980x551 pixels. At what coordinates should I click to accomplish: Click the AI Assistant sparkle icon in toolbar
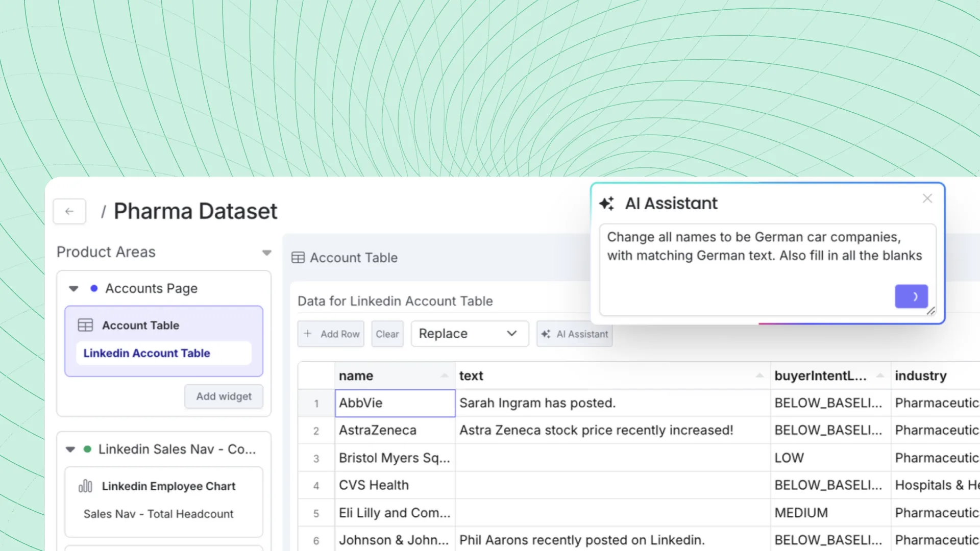coord(546,334)
